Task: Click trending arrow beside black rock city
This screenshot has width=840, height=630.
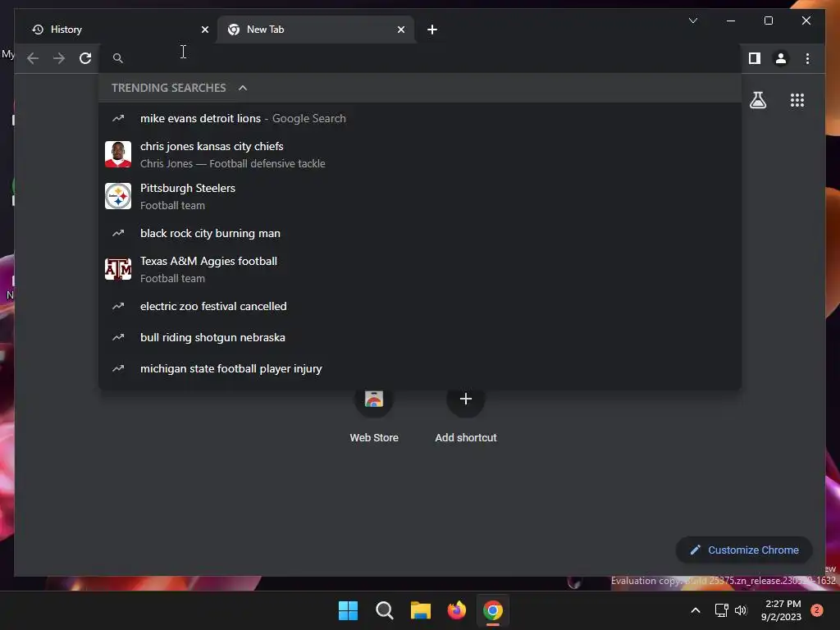Action: (118, 233)
